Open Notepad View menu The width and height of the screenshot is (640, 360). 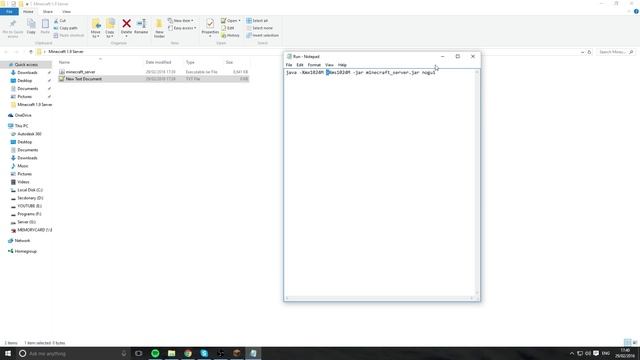click(x=329, y=65)
